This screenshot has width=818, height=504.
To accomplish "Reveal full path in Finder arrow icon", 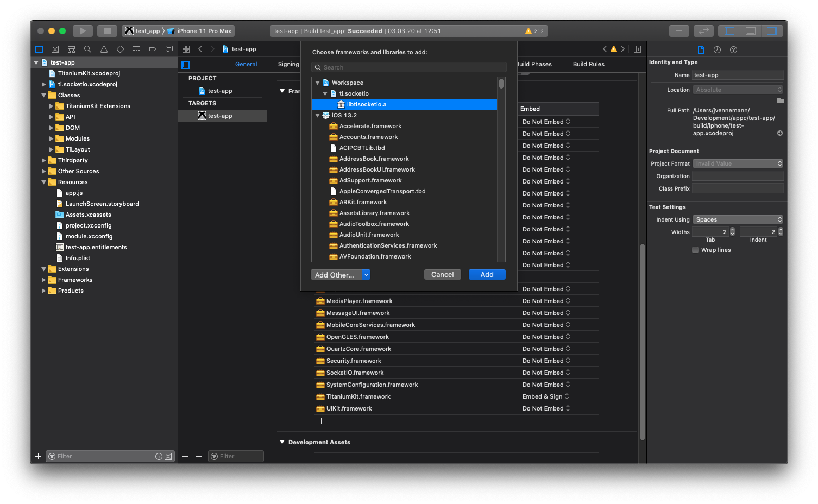I will point(780,133).
